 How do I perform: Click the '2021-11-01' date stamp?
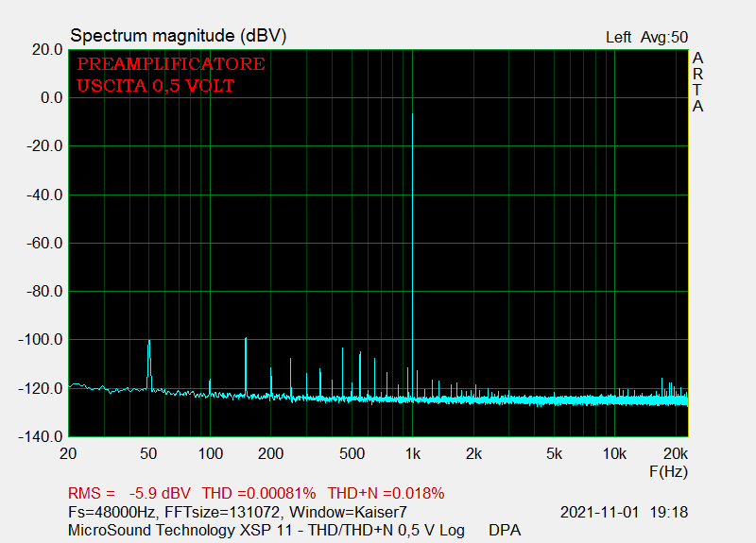point(599,512)
